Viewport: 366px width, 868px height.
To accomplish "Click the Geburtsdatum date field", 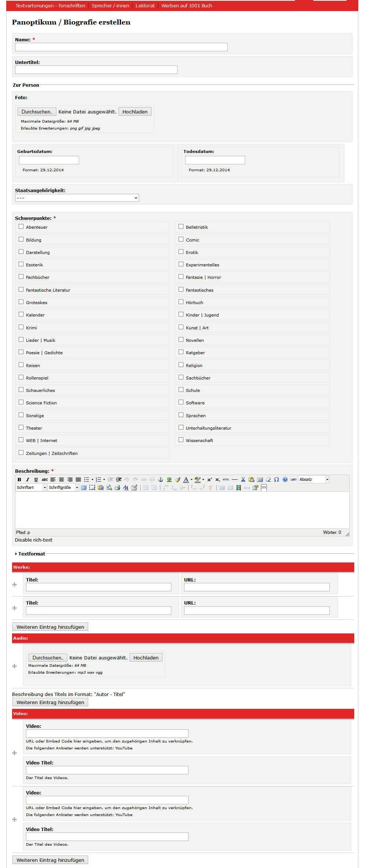I will click(x=49, y=160).
